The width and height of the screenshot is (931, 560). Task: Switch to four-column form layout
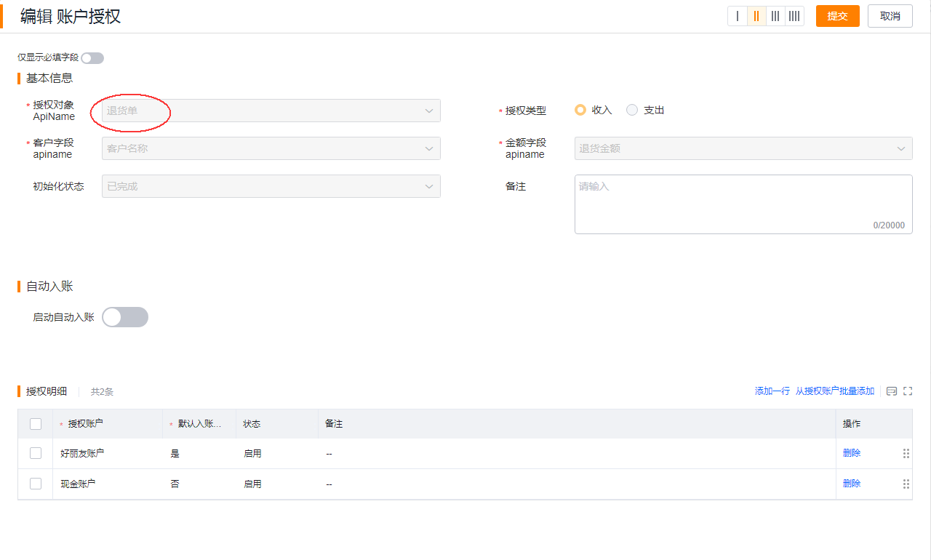[794, 15]
